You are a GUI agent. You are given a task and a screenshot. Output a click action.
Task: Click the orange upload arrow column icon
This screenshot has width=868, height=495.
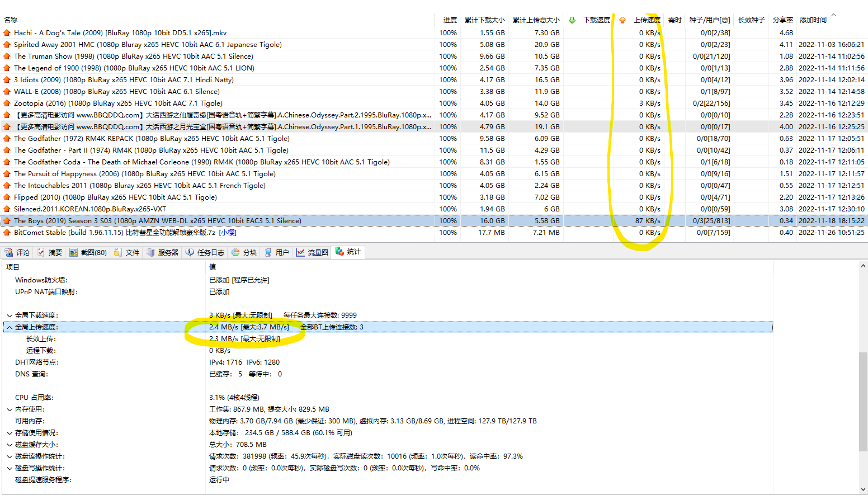point(622,20)
